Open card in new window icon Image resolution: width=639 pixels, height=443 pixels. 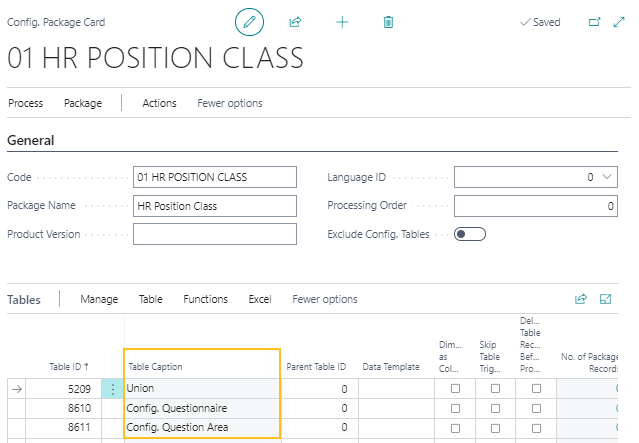(594, 21)
